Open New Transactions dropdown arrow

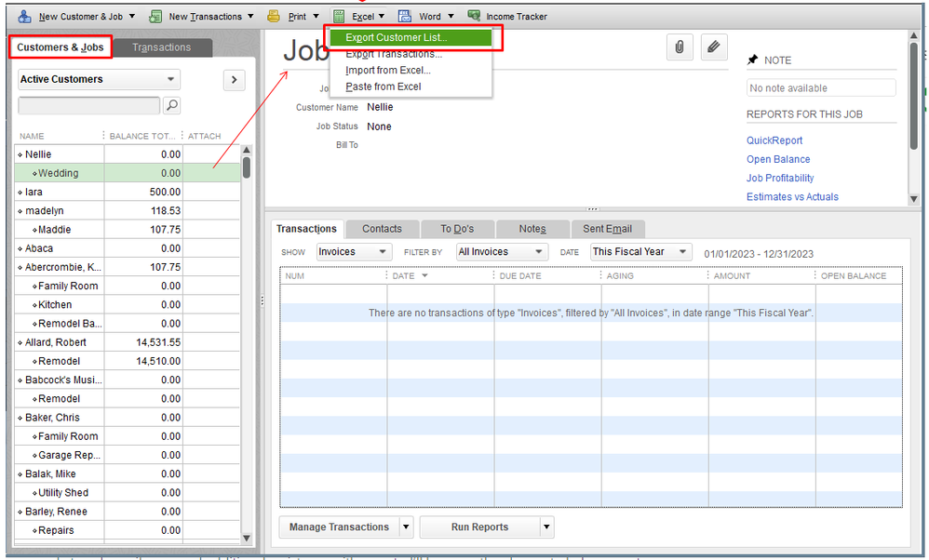(x=250, y=16)
